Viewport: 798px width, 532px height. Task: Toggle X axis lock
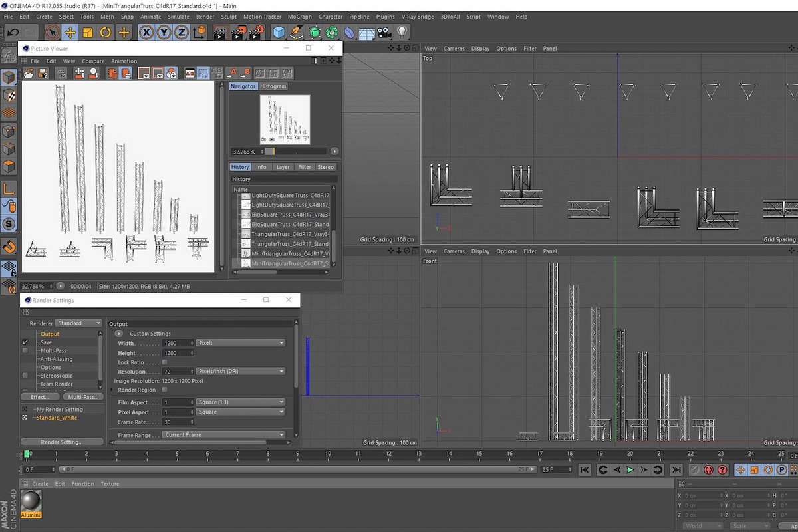coord(146,32)
